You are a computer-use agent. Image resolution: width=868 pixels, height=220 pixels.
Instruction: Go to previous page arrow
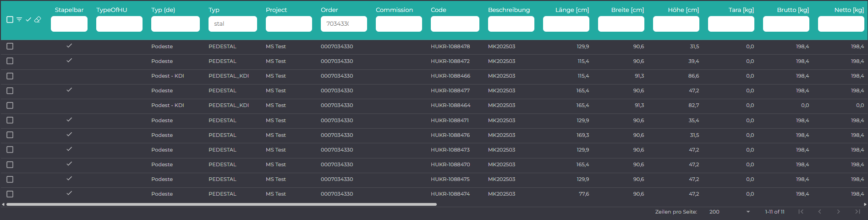(x=819, y=212)
